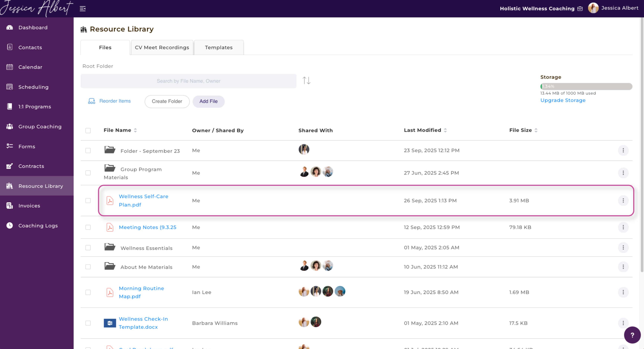Open the help question mark bubble

632,335
